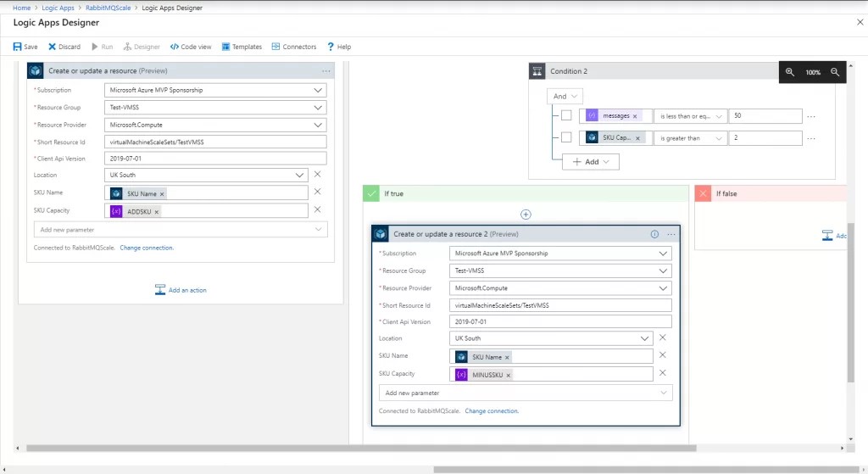Remove SKU Capacity parameter in resource 2 action
Viewport: 868px width, 474px height.
(x=662, y=372)
